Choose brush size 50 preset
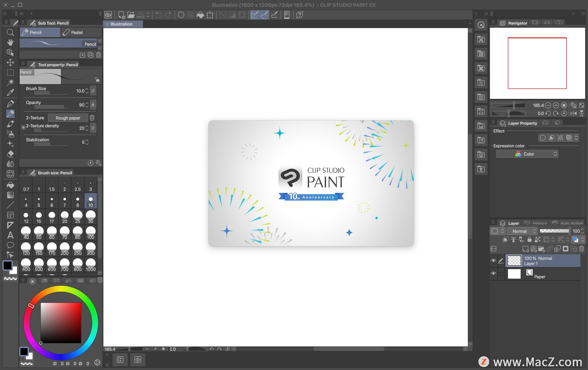Viewport: 588px width, 370px height. pos(39,233)
